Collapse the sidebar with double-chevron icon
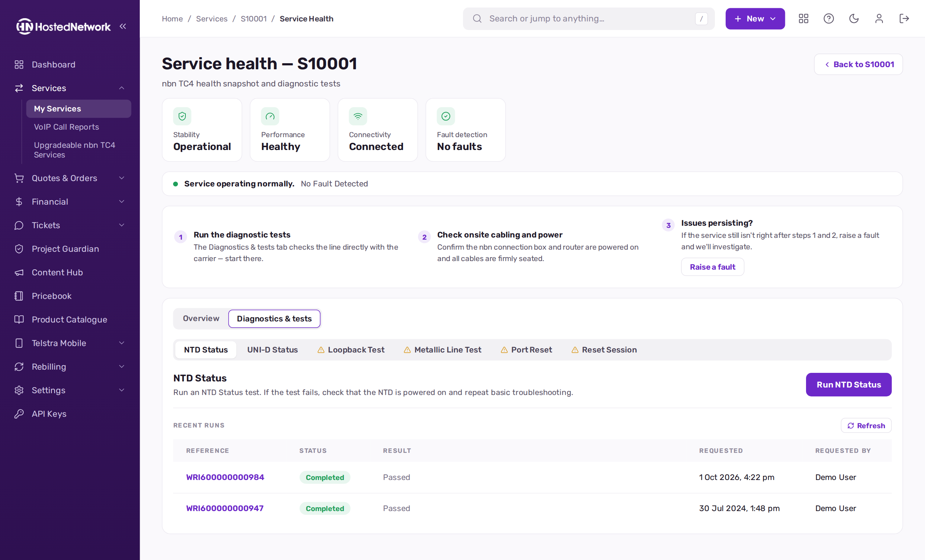 pos(123,26)
